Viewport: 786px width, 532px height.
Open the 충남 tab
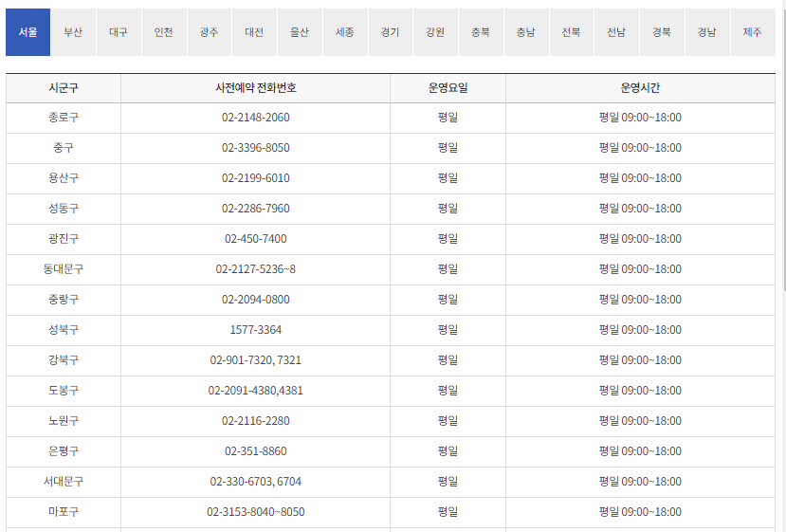click(526, 32)
